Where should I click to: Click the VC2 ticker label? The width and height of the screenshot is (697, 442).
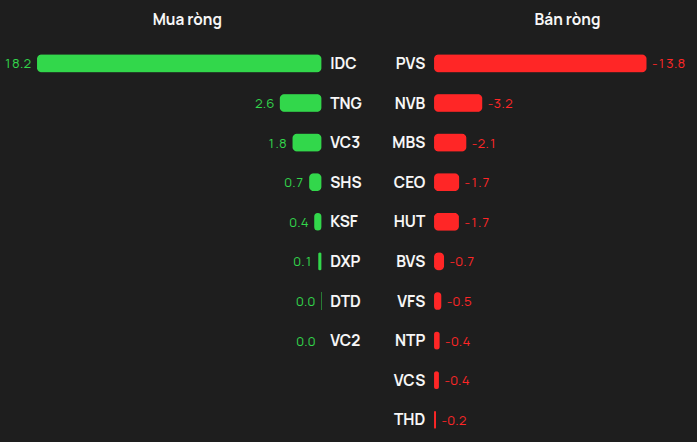point(345,341)
